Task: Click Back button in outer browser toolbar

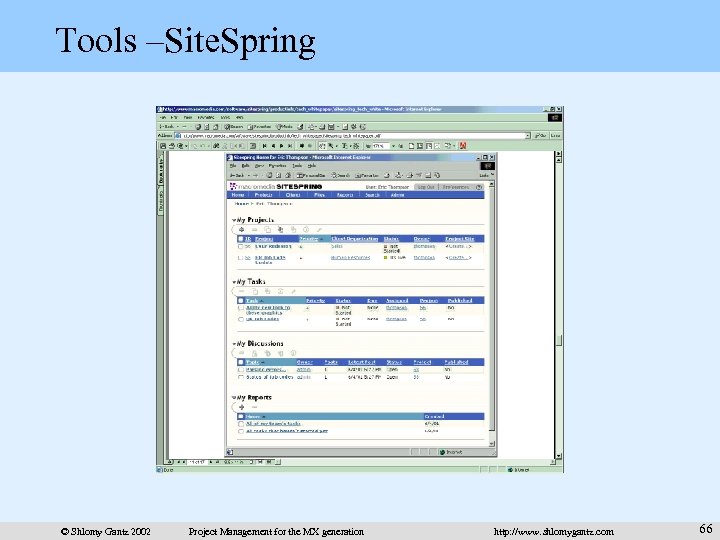Action: tap(166, 127)
